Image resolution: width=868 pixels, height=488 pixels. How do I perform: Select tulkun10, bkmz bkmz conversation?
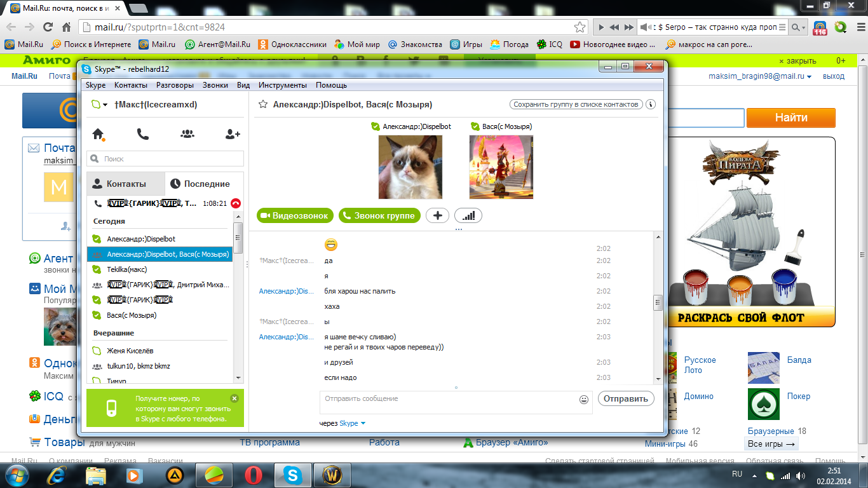coord(160,366)
